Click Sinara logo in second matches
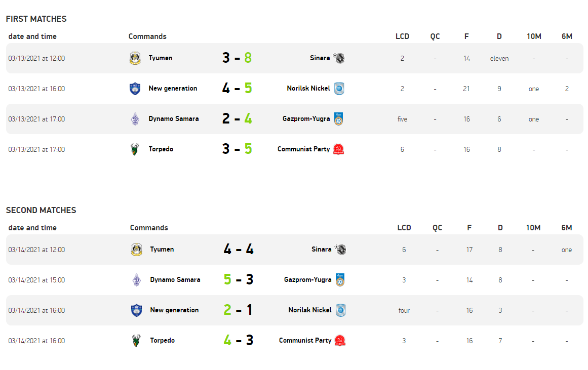 coord(340,250)
